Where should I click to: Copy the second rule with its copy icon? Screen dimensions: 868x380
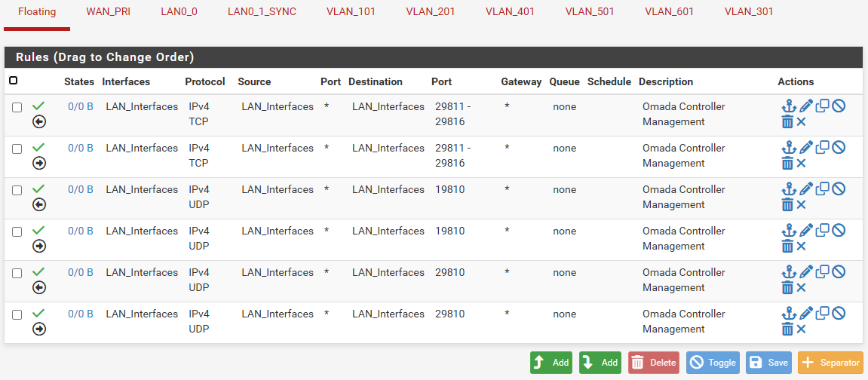pyautogui.click(x=822, y=147)
